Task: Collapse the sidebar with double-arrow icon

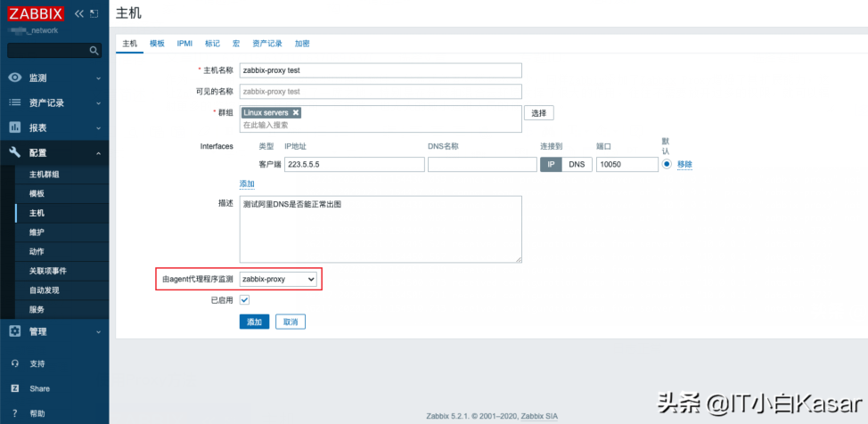Action: coord(79,13)
